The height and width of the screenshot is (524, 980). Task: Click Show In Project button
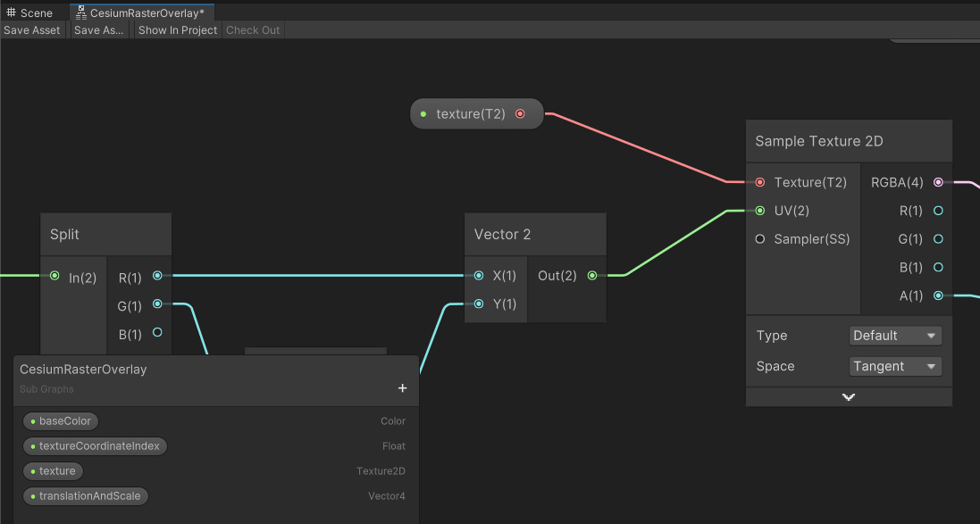[178, 30]
